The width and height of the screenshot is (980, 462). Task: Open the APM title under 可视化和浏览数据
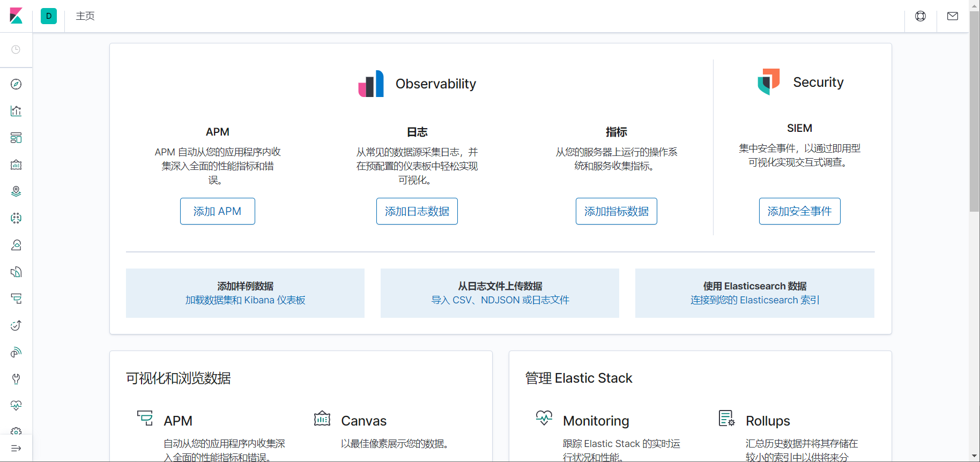point(178,421)
